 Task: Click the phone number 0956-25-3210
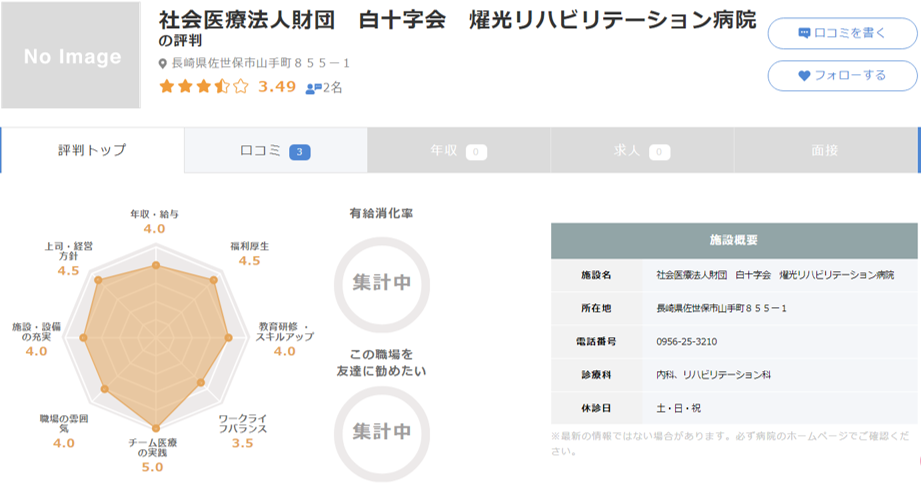pos(687,342)
